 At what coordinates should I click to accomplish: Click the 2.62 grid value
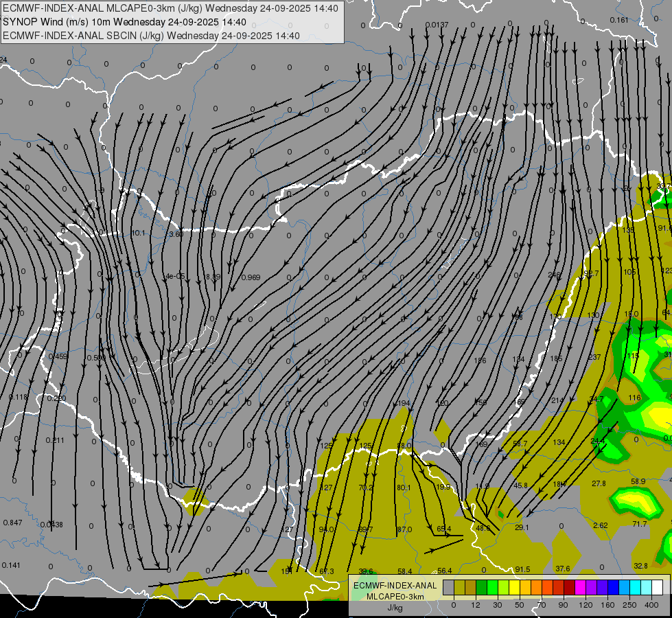[x=601, y=525]
